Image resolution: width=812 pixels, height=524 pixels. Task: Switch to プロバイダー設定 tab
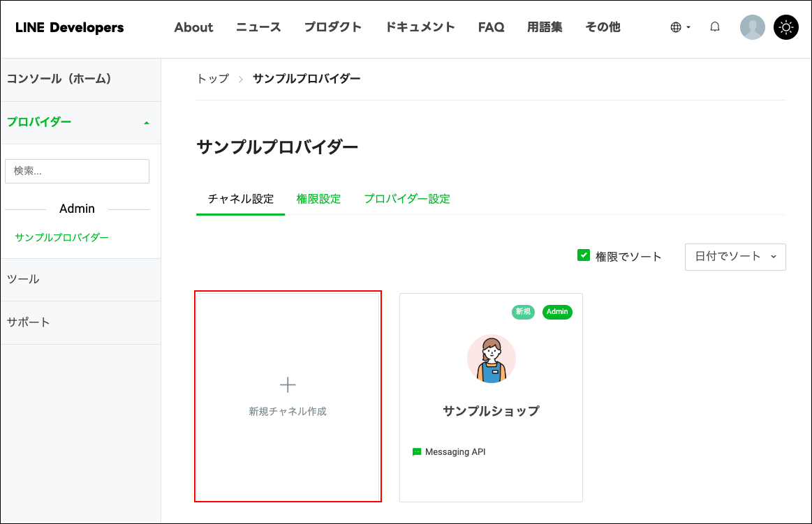tap(406, 199)
